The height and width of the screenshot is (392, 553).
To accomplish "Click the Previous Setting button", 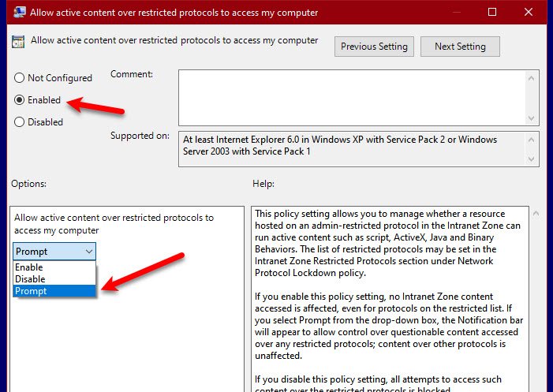I will 374,47.
